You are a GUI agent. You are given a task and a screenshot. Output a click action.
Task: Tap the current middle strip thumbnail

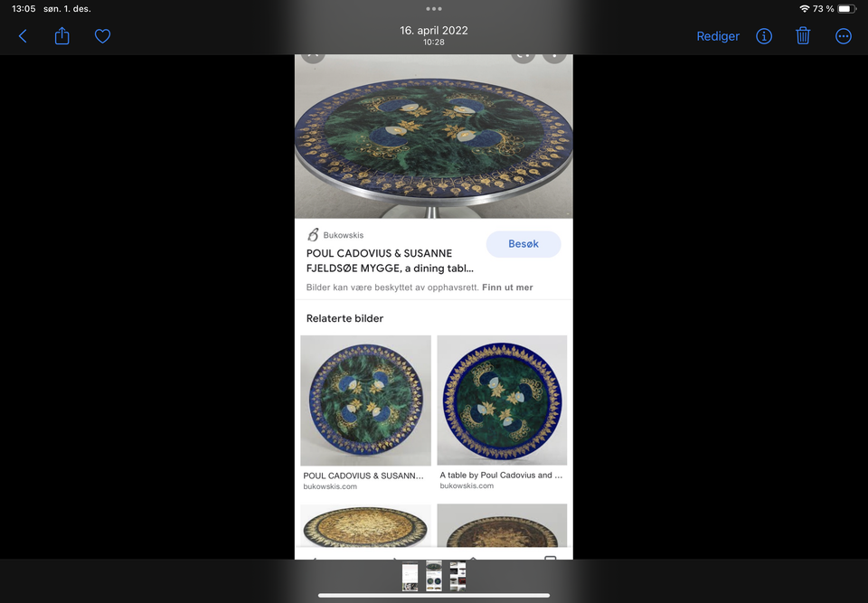click(x=434, y=576)
